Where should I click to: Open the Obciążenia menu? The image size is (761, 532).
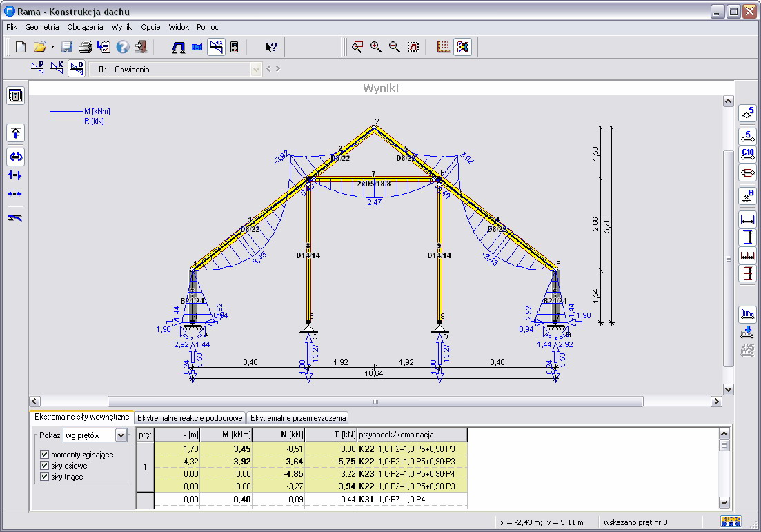coord(85,27)
